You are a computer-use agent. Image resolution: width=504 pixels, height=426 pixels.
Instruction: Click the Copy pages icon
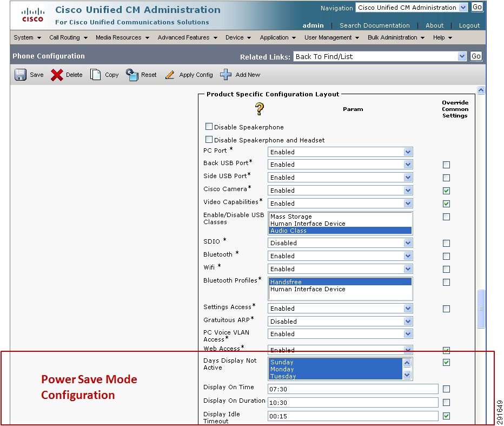96,75
